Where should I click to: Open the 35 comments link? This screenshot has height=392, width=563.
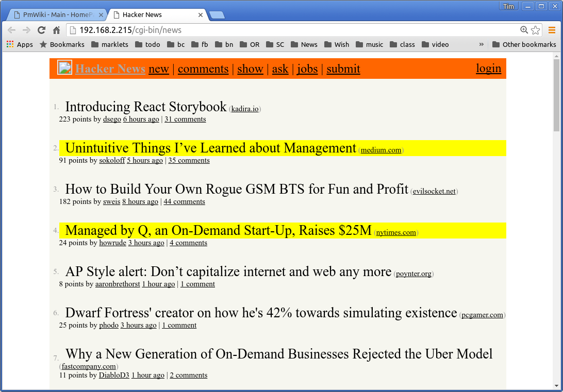189,160
